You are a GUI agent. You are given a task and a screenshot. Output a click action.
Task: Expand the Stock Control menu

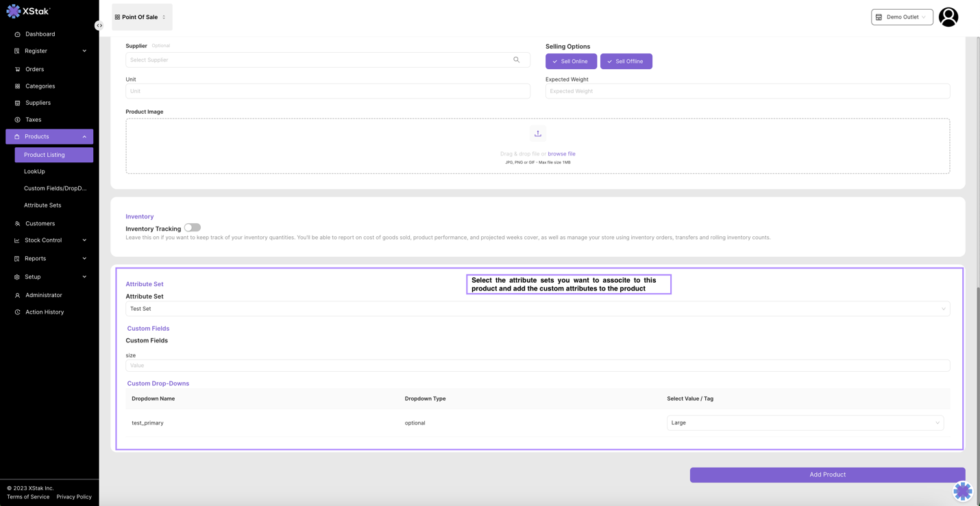[x=49, y=240]
